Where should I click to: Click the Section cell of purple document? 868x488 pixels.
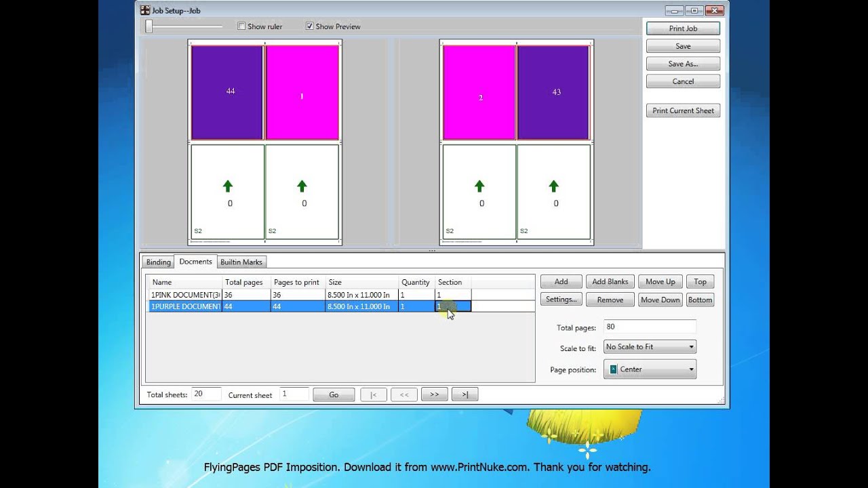(x=452, y=306)
